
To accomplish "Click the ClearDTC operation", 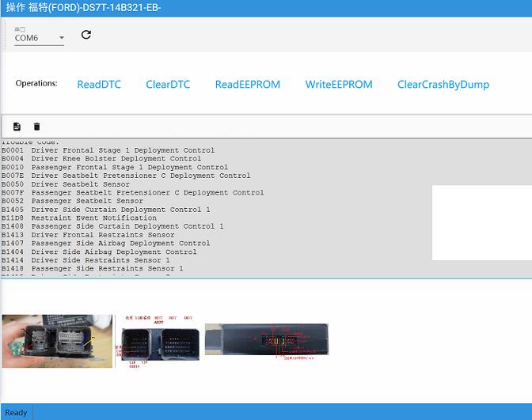I will pyautogui.click(x=168, y=85).
